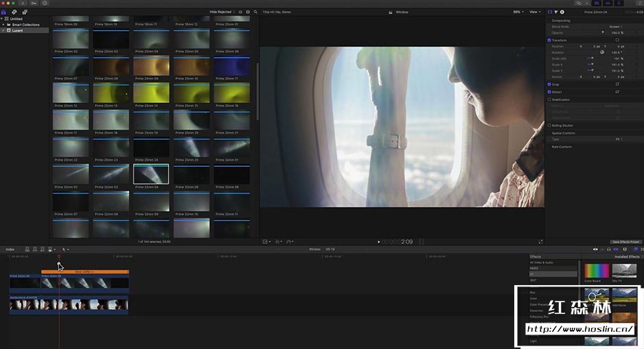Click the fullscreen viewer arrows icon
The width and height of the screenshot is (644, 349).
coord(540,242)
